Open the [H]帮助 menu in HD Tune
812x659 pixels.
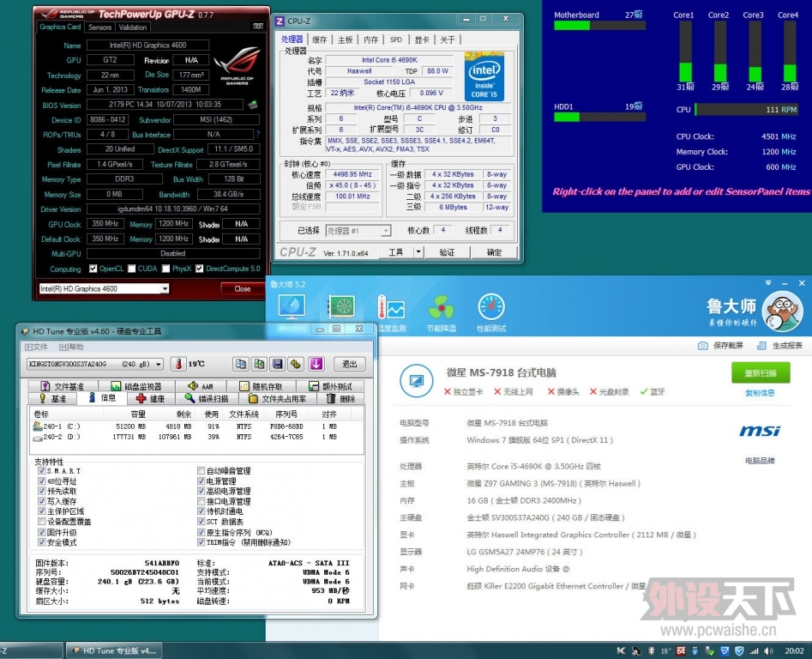(x=71, y=347)
